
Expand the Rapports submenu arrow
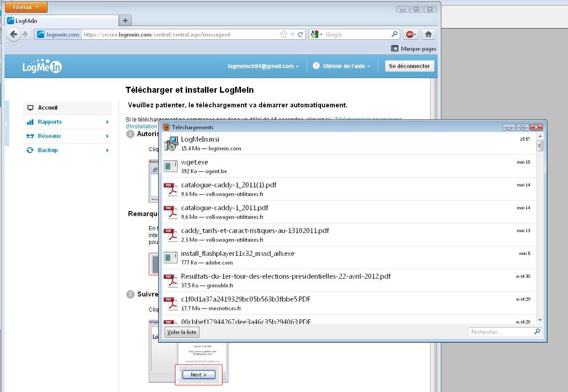[107, 122]
